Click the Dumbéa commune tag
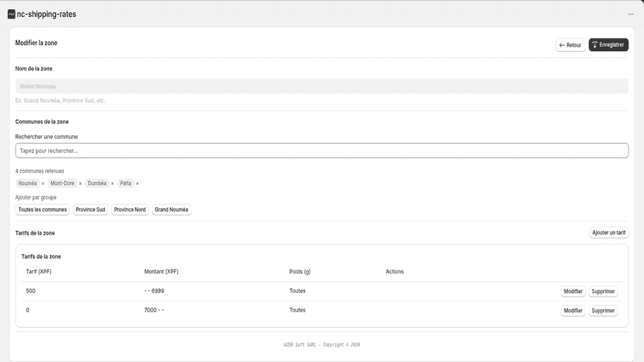Image resolution: width=644 pixels, height=362 pixels. click(97, 183)
